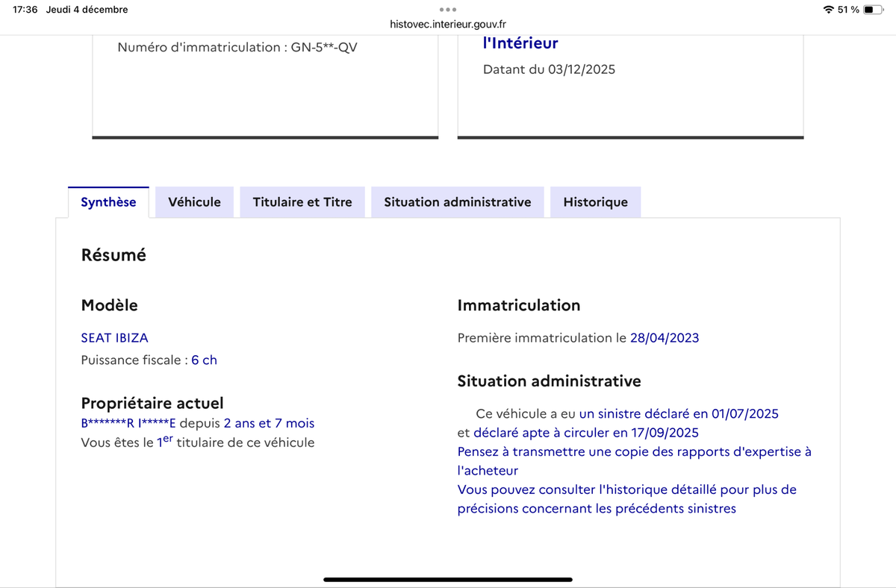
Task: Tap the l'Intérieur heading link
Action: pyautogui.click(x=520, y=43)
